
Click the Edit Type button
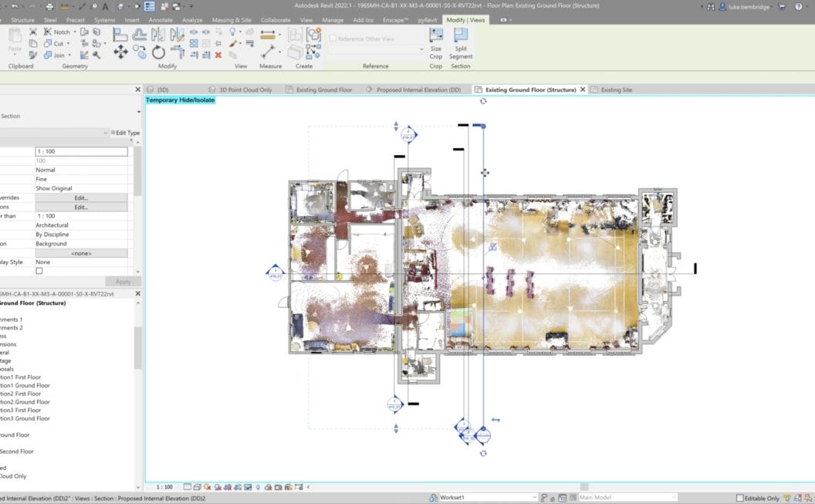(x=126, y=133)
